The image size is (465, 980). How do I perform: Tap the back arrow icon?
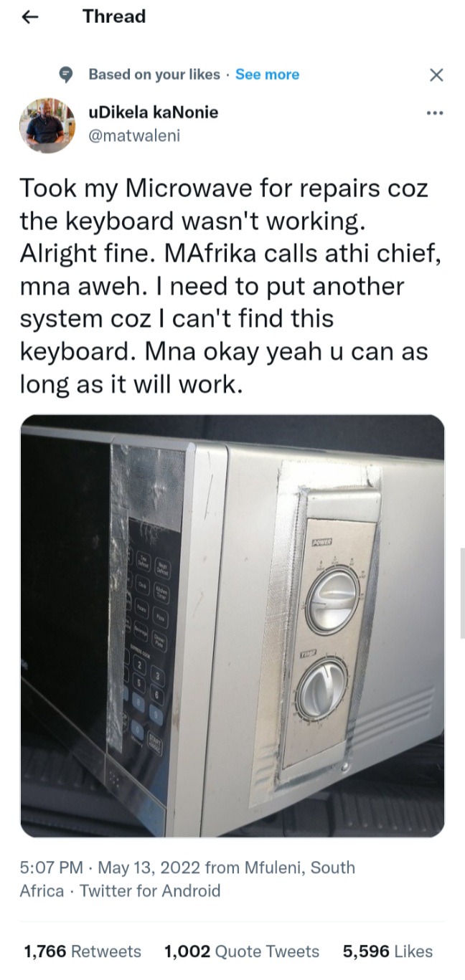pos(30,17)
